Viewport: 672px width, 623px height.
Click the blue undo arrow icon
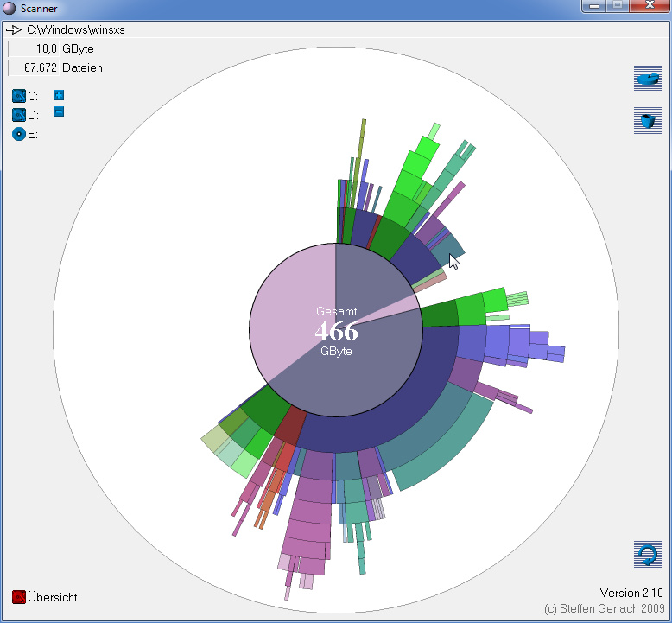pyautogui.click(x=647, y=553)
